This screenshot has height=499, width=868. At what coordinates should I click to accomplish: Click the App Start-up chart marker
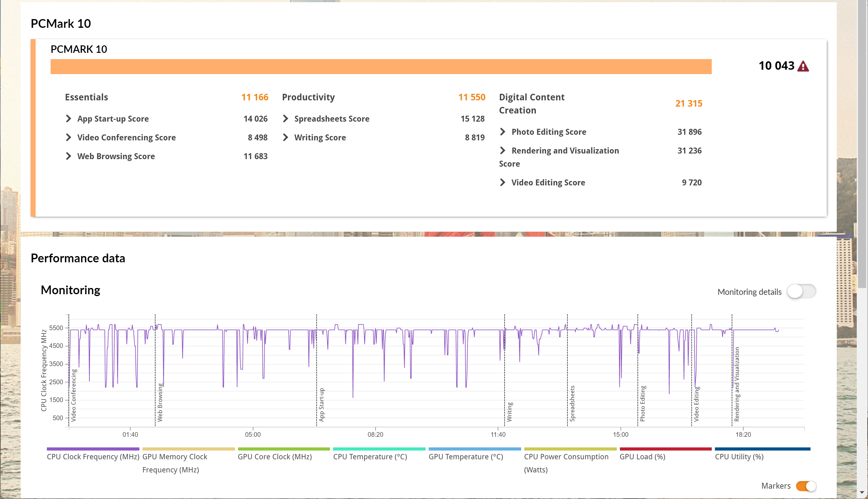click(x=322, y=404)
